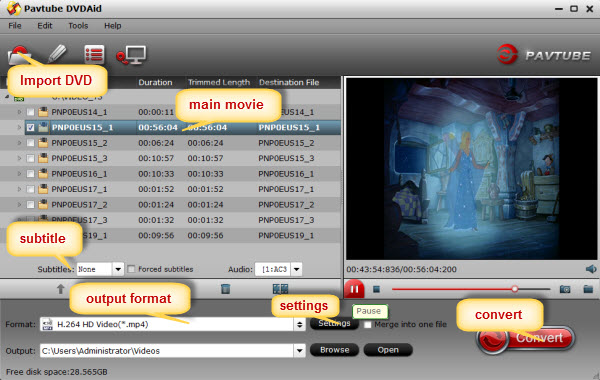
Task: Click the trash delete icon below list
Action: pos(225,289)
